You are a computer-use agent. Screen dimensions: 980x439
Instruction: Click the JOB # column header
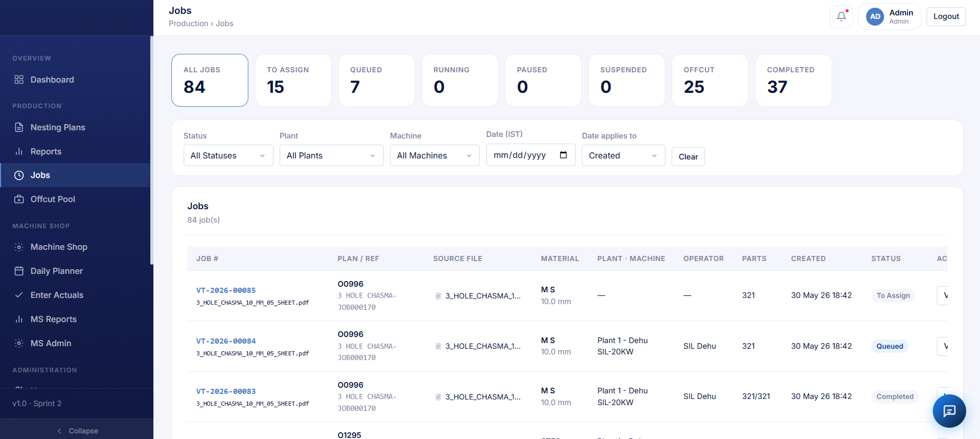(207, 258)
